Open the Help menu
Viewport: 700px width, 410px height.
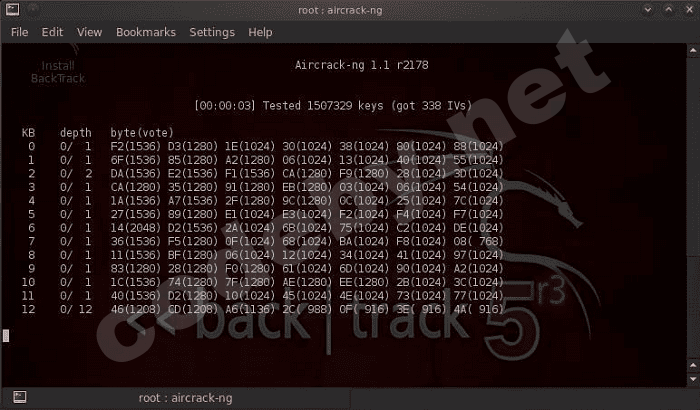pyautogui.click(x=260, y=32)
